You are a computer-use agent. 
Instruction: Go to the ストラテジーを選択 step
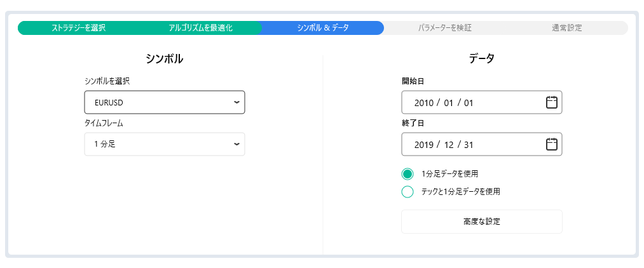click(78, 28)
